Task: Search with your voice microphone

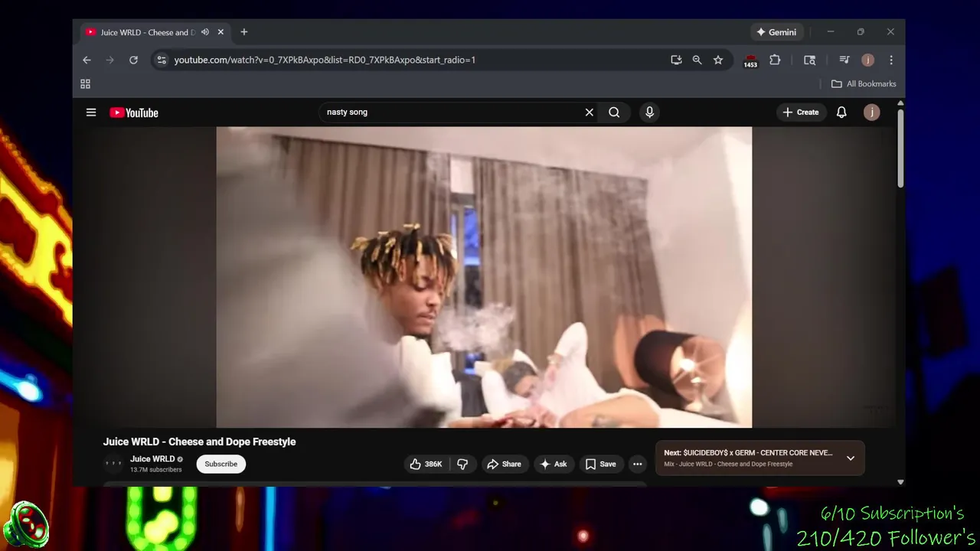Action: [649, 112]
